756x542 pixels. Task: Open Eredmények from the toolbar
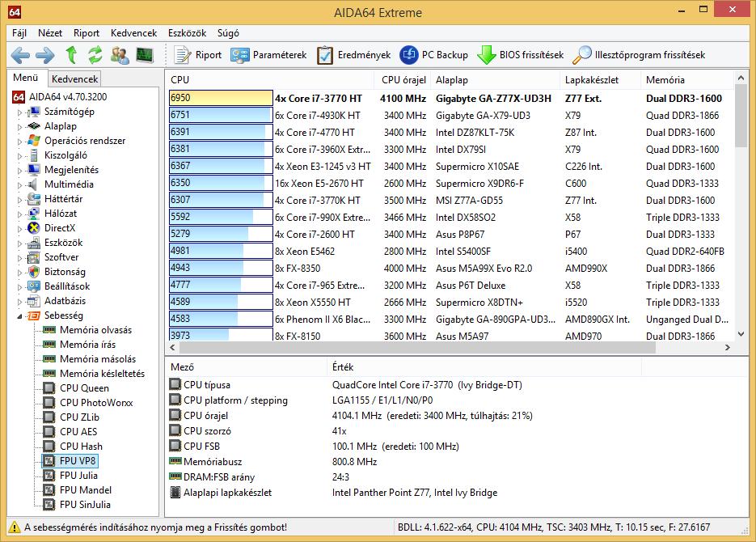pos(354,55)
